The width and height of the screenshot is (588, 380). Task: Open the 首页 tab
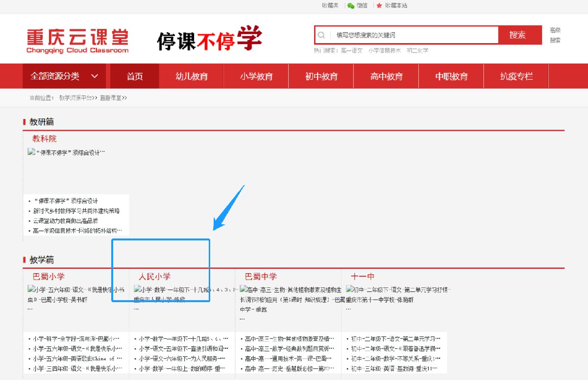[x=135, y=76]
